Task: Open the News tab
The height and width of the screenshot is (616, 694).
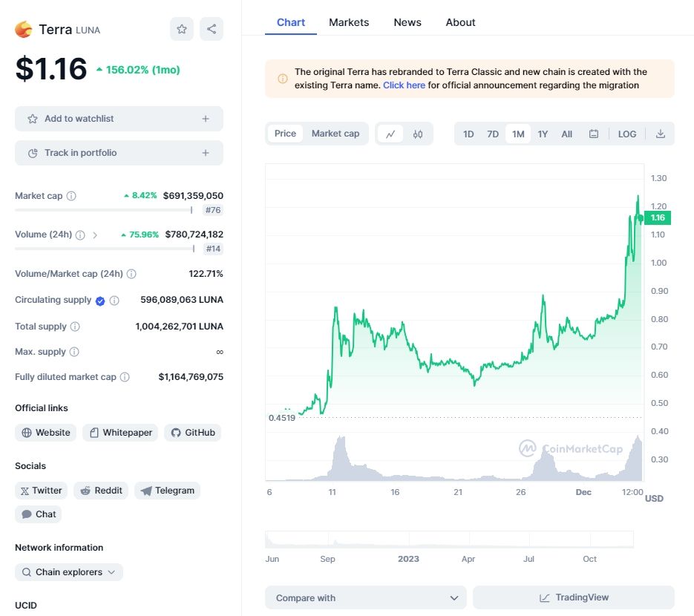Action: pyautogui.click(x=407, y=22)
